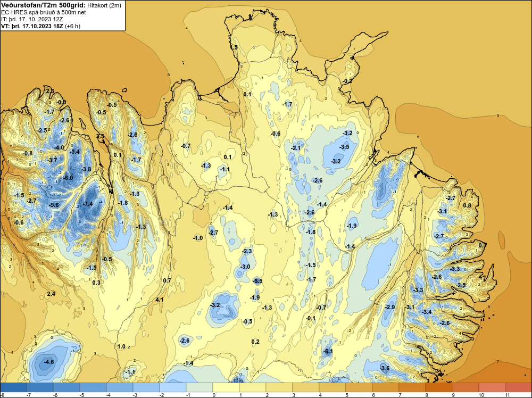Click the -5.5 temperature value
Screen dimensions: 532x398
click(x=257, y=281)
